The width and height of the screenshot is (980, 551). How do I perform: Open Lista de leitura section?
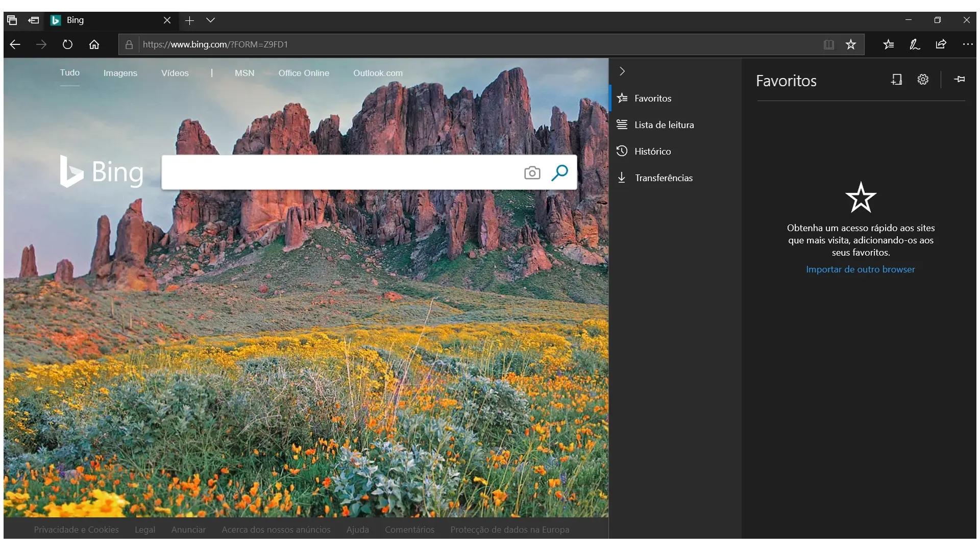[x=675, y=124]
